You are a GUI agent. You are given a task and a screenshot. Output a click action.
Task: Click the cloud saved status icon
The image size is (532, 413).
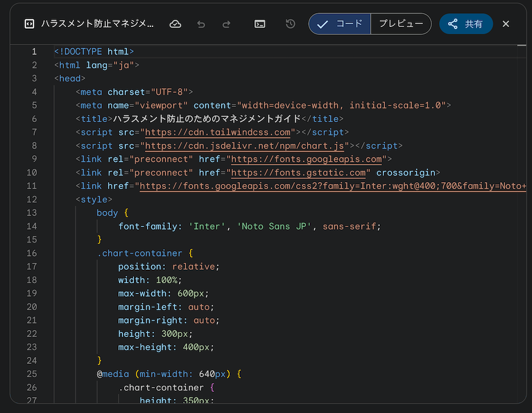[x=176, y=24]
